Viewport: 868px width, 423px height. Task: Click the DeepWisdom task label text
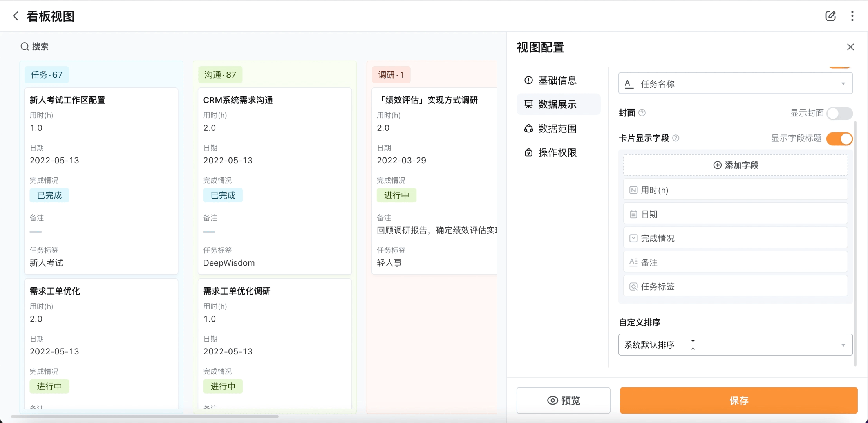[229, 263]
